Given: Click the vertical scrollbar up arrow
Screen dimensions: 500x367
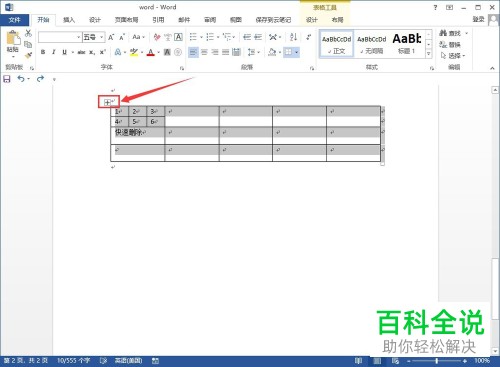Looking at the screenshot, I should [495, 90].
